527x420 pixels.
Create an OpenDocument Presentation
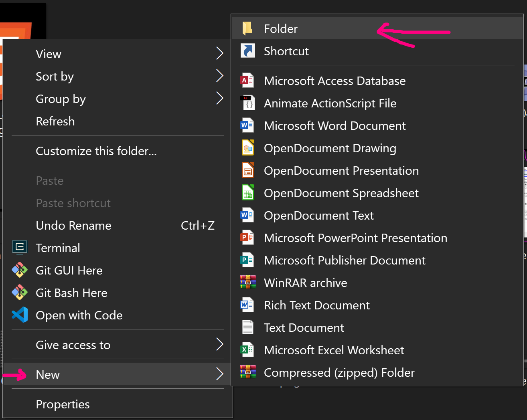[x=377, y=170]
